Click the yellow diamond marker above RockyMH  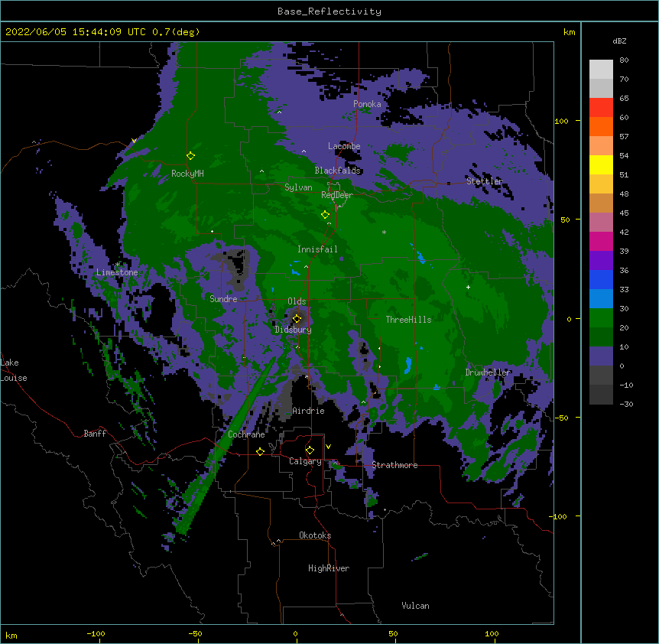click(190, 156)
